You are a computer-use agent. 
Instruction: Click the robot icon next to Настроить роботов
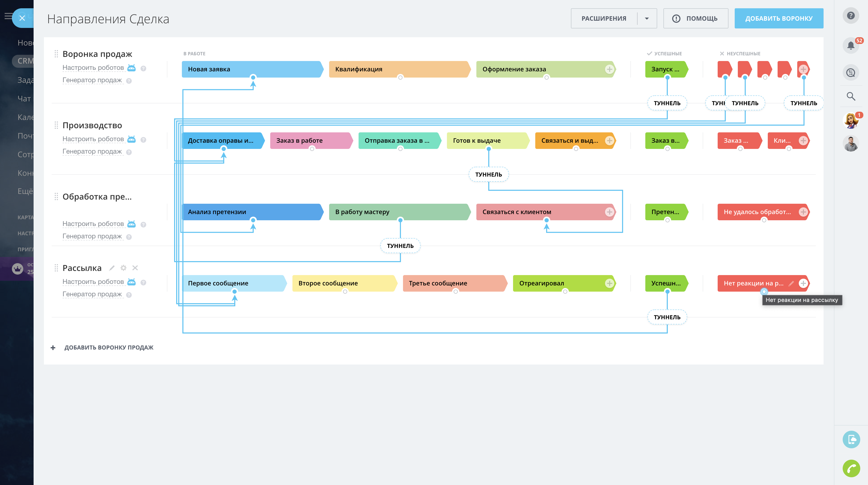tap(131, 68)
